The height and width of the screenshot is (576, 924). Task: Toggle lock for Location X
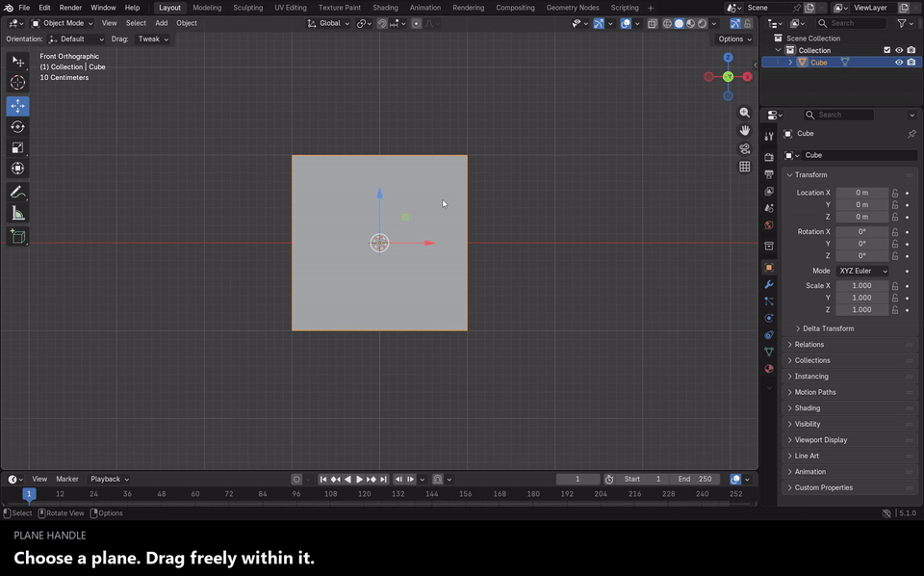(x=895, y=193)
